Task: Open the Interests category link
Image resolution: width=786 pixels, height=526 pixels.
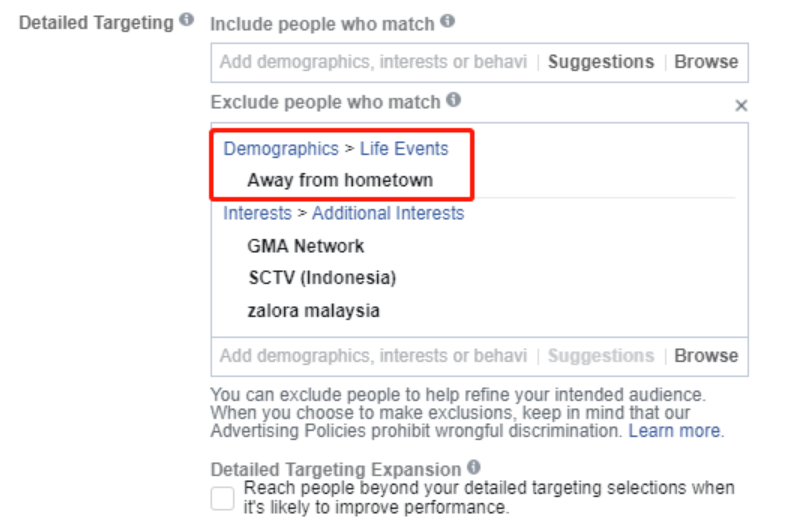Action: 257,213
